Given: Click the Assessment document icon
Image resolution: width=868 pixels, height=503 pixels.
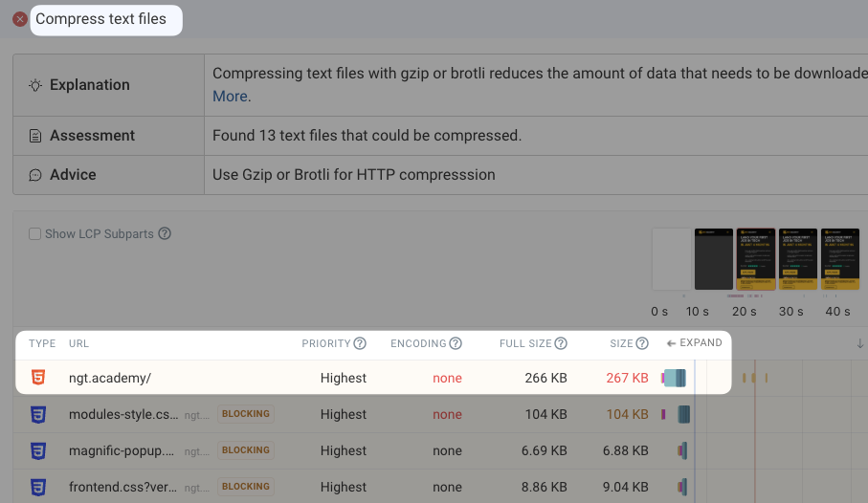Looking at the screenshot, I should click(x=34, y=136).
